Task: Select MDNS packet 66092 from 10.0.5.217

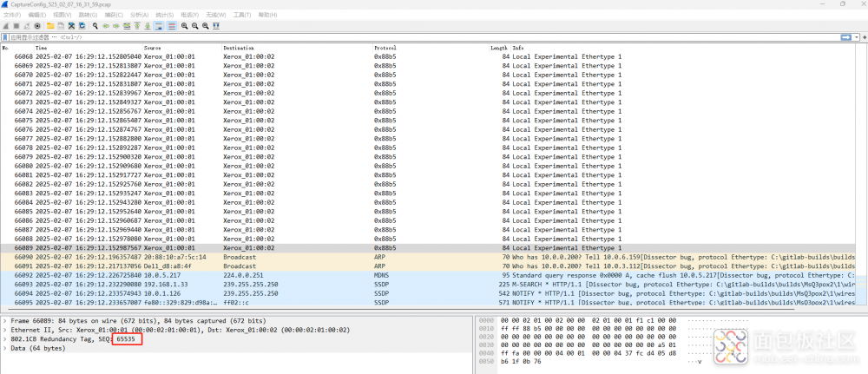Action: tap(428, 276)
